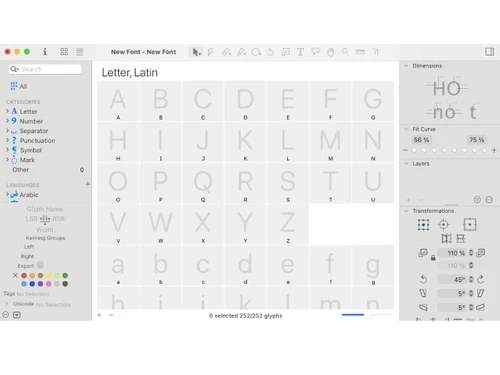This screenshot has width=500, height=375.
Task: Step the 45° rotation value stepper
Action: pos(471,279)
